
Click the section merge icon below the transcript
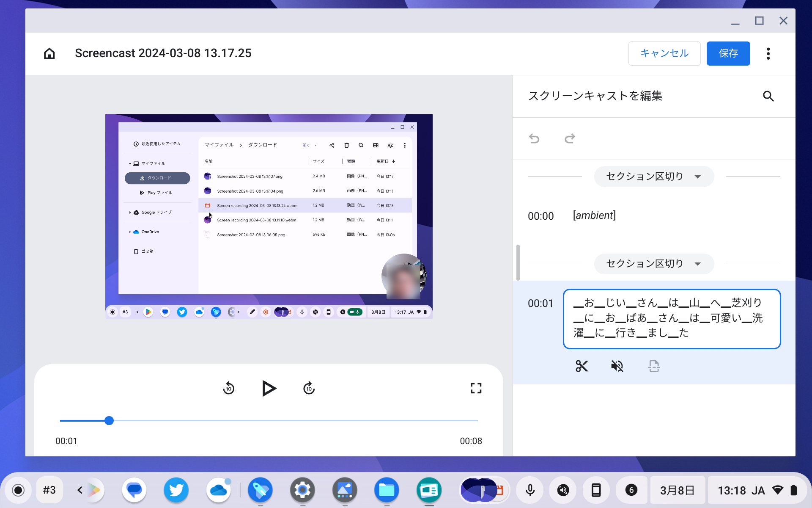pyautogui.click(x=654, y=366)
